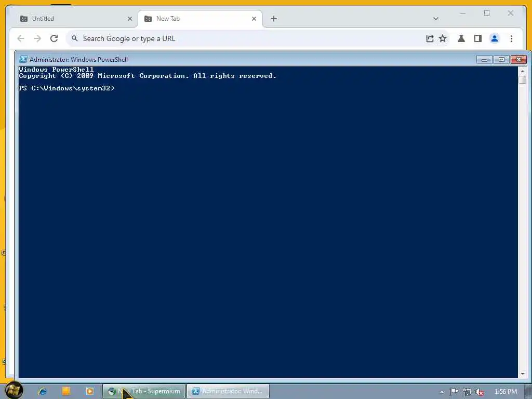Click the PowerShell scrollbar up arrow
The width and height of the screenshot is (532, 399).
coord(523,71)
